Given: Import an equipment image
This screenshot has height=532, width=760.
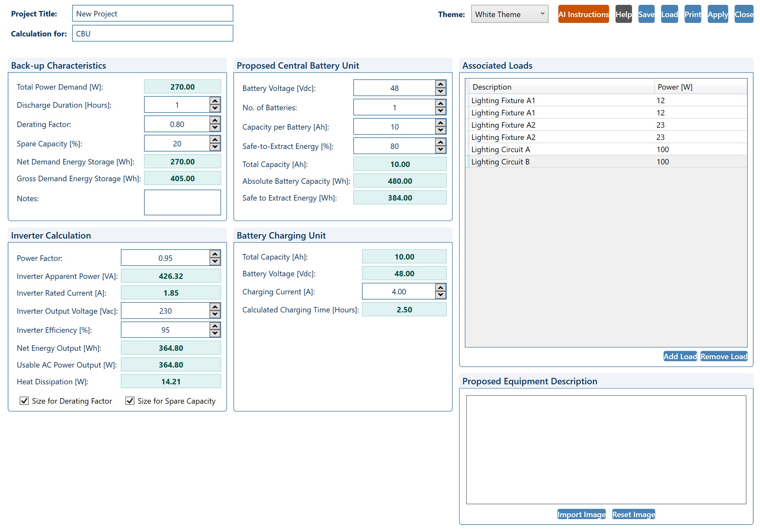Looking at the screenshot, I should pyautogui.click(x=581, y=514).
